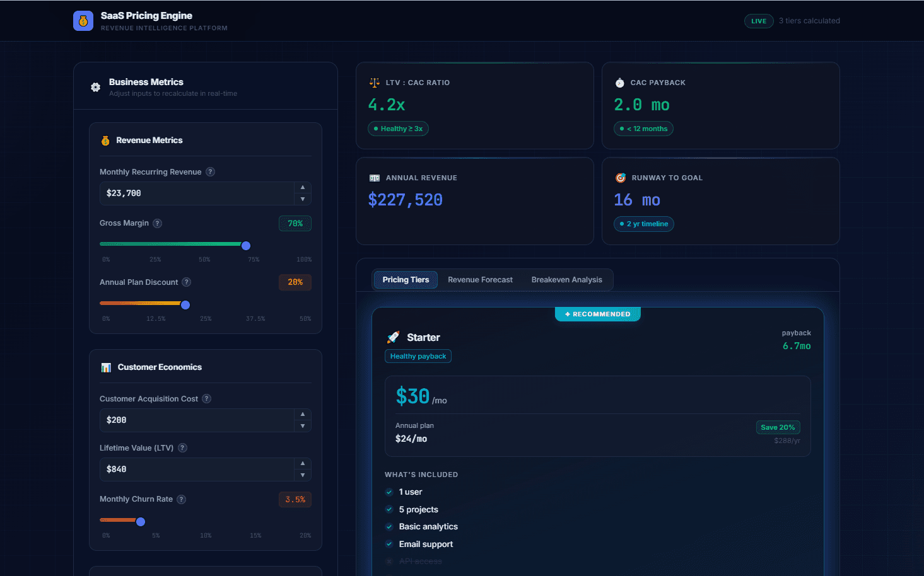The image size is (924, 576).
Task: Click the 'Healthy payback' tag
Action: click(418, 356)
